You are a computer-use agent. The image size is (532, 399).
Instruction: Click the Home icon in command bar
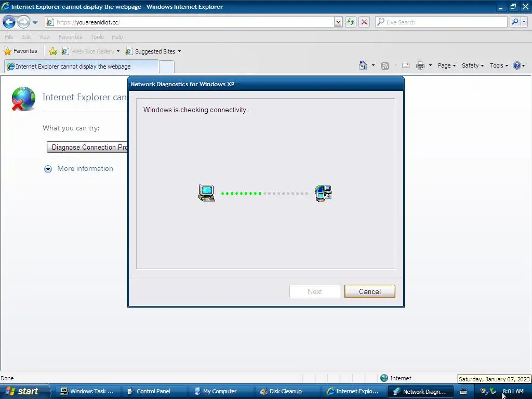coord(363,65)
